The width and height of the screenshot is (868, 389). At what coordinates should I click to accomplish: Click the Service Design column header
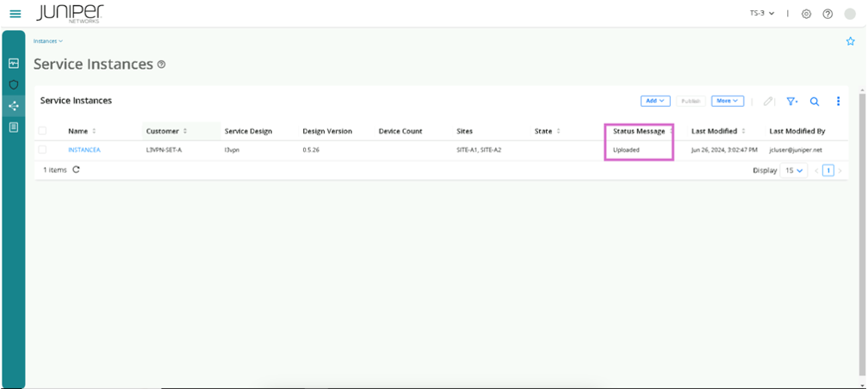pyautogui.click(x=248, y=131)
